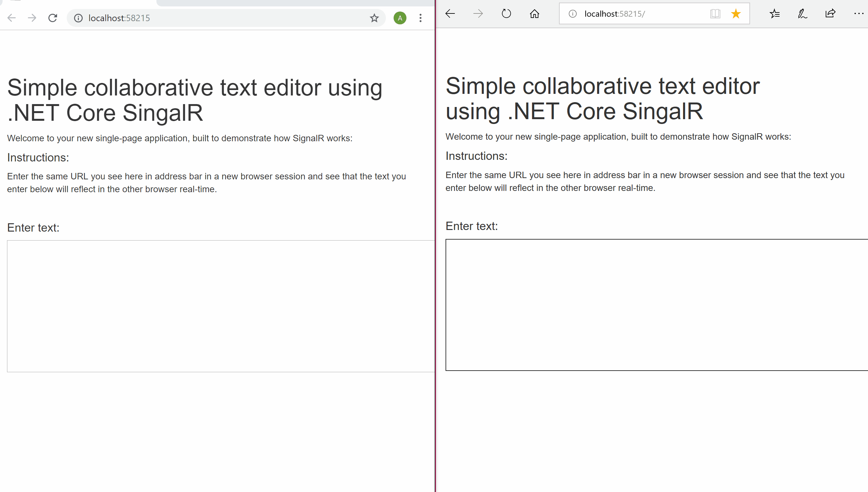
Task: Click the Chrome address bar URL
Action: pos(119,18)
